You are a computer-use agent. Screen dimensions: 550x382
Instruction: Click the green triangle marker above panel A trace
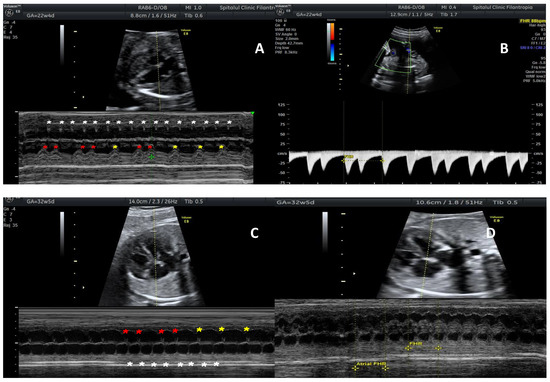252,113
